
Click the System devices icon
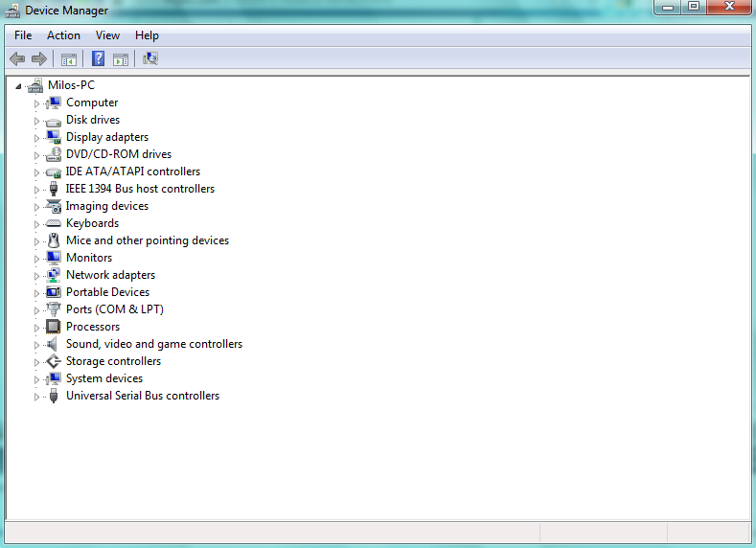[x=54, y=378]
